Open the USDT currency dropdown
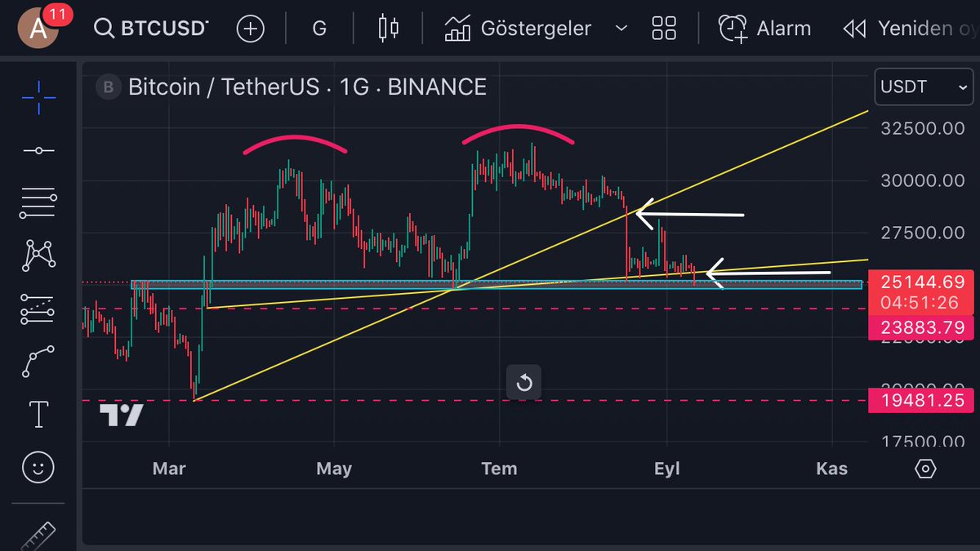This screenshot has height=551, width=980. (x=924, y=87)
